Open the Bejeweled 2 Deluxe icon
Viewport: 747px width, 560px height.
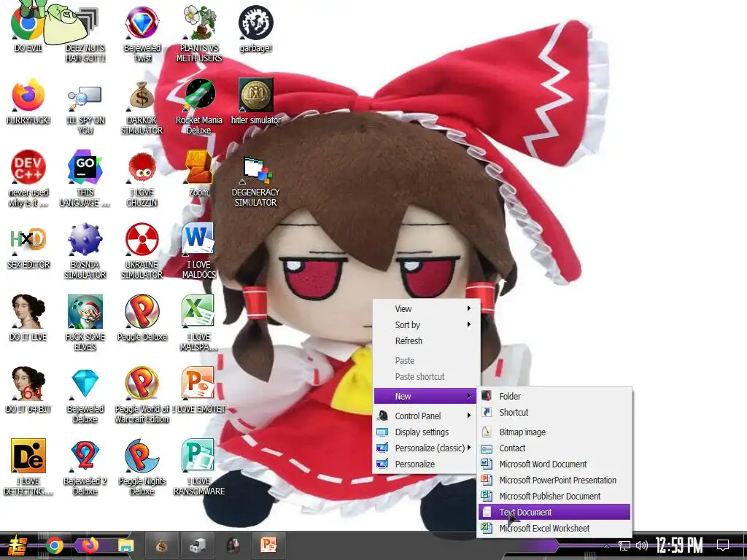coord(85,456)
